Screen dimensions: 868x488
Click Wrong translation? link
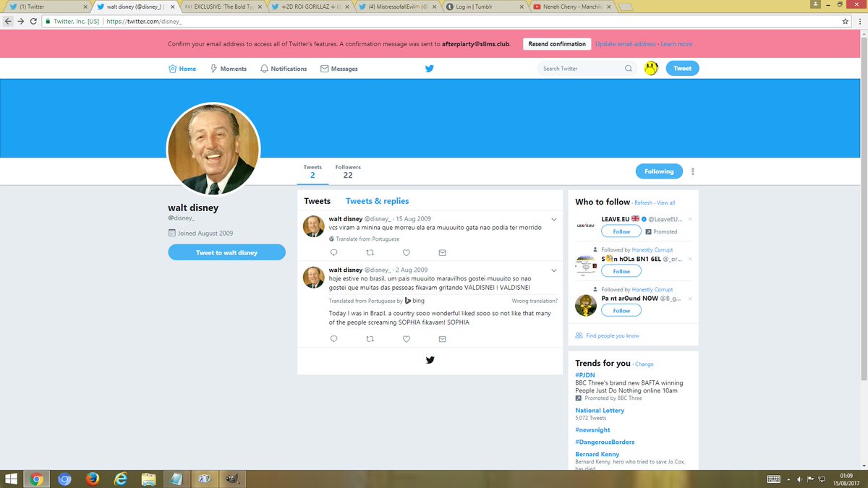[x=535, y=301]
